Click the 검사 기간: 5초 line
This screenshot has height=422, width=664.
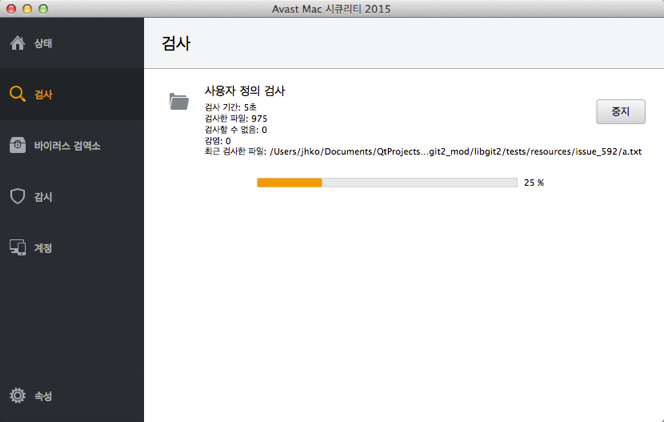pyautogui.click(x=230, y=108)
